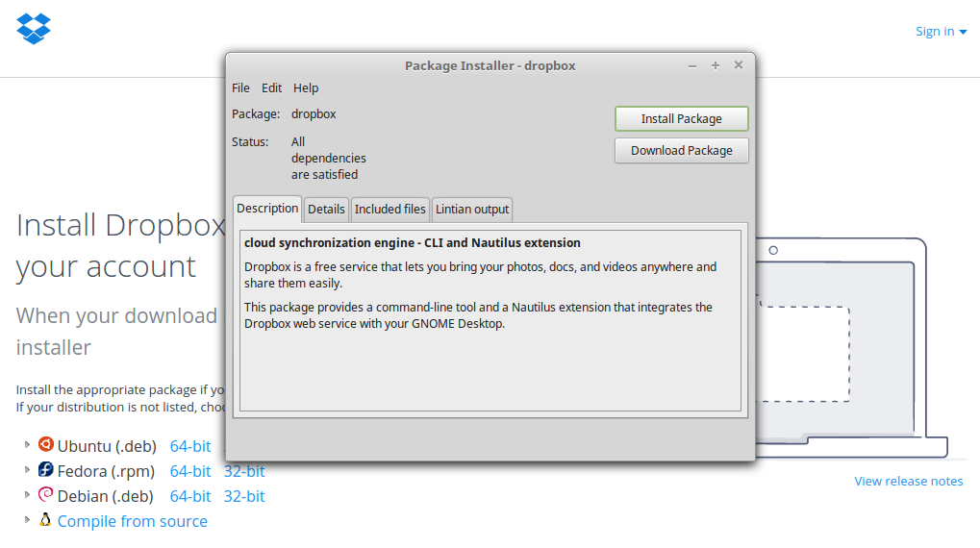The height and width of the screenshot is (548, 980).
Task: Click the 'cloud synchronization engine' heading
Action: click(x=413, y=242)
